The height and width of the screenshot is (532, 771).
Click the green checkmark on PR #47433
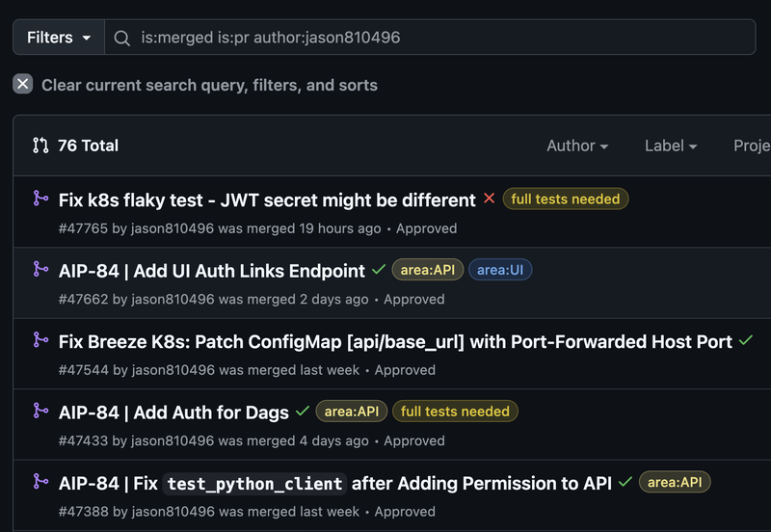tap(303, 411)
